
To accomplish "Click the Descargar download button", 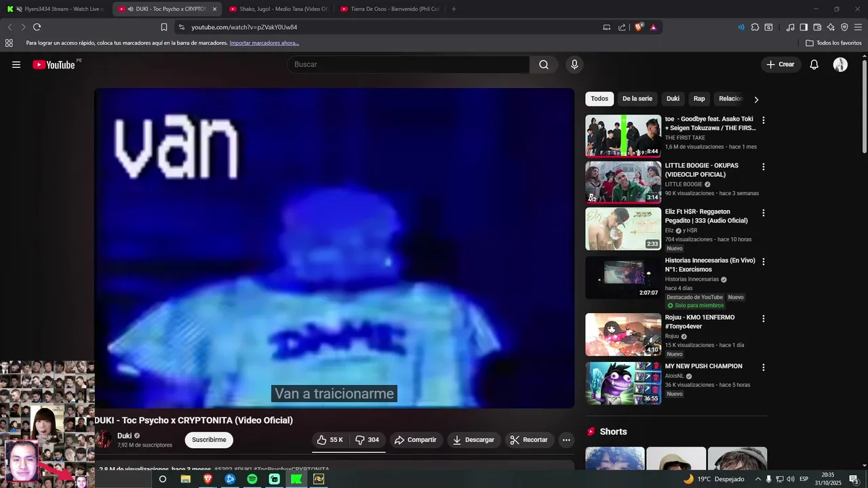I will [474, 440].
